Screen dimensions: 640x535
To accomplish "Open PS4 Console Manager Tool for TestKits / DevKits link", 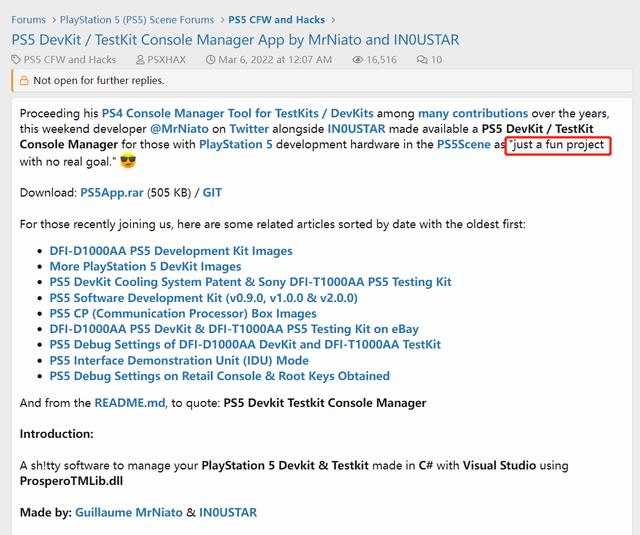I will click(x=238, y=113).
